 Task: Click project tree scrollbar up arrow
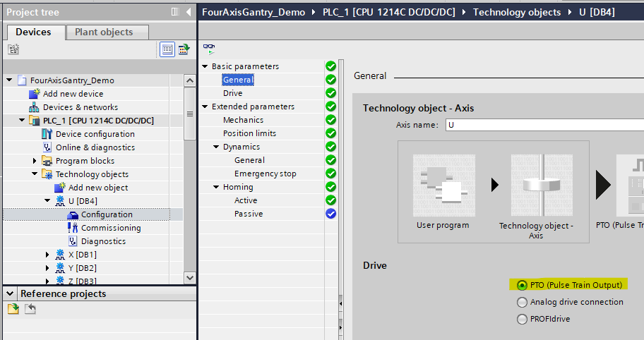click(x=189, y=80)
